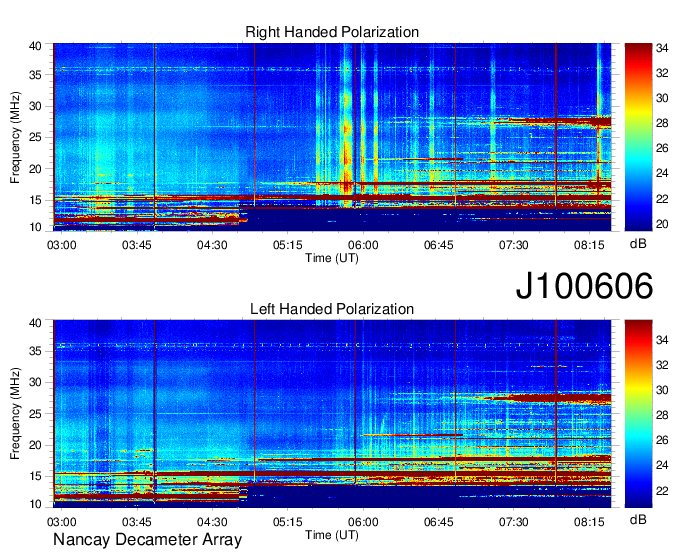Click the dB label under Left Handed color bar
The height and width of the screenshot is (552, 680).
click(x=638, y=519)
